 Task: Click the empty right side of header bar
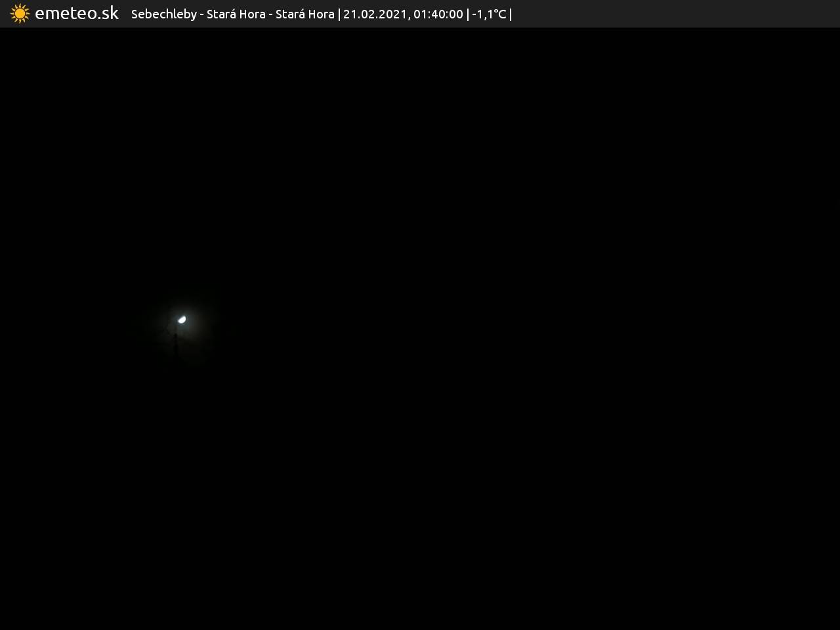tap(676, 14)
